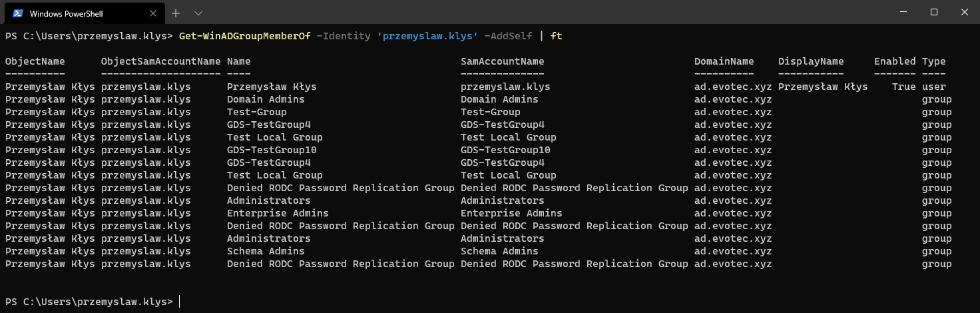Image resolution: width=980 pixels, height=313 pixels.
Task: Close the Windows PowerShell tab
Action: pos(152,13)
